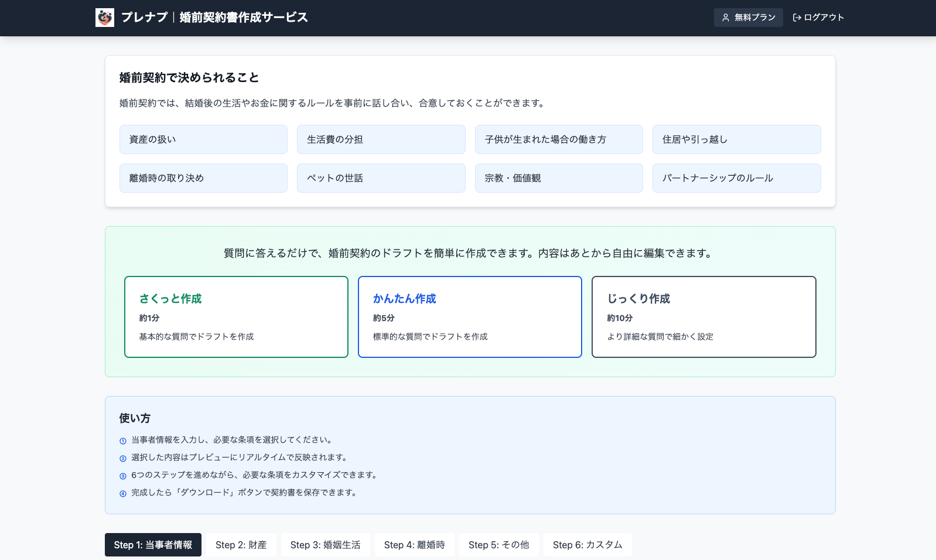Click the 住居や引っ越し topic tile
The image size is (936, 560).
click(736, 139)
